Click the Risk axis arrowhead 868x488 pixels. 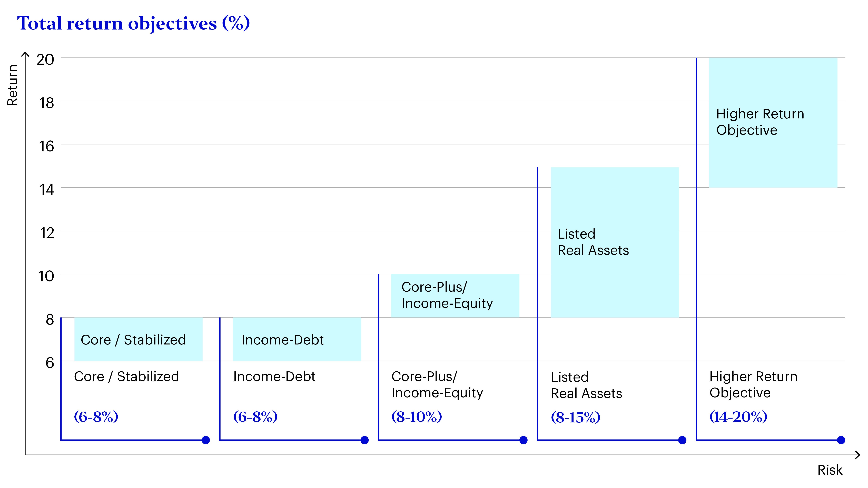click(858, 455)
